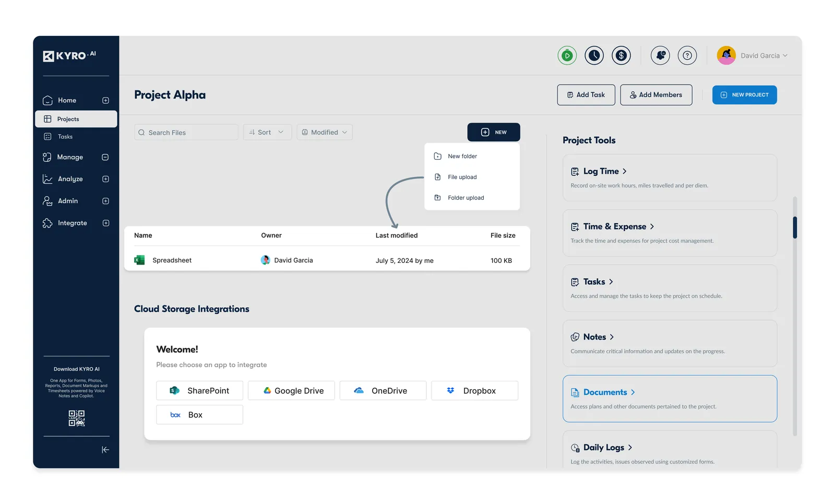This screenshot has height=504, width=835.
Task: Open the Time & Expense tool card
Action: click(x=670, y=233)
